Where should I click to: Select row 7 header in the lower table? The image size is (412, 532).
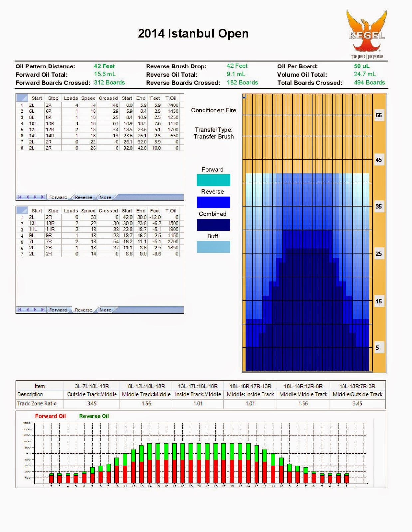[x=22, y=254]
